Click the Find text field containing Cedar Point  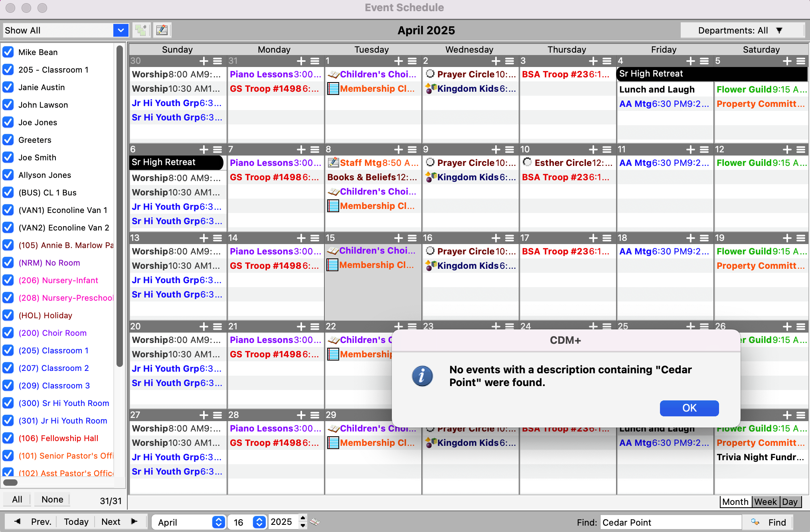click(x=670, y=522)
